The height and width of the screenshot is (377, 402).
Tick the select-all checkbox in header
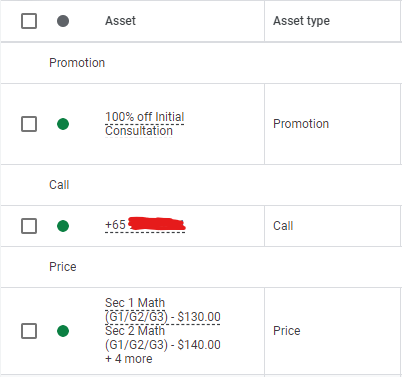[x=29, y=21]
